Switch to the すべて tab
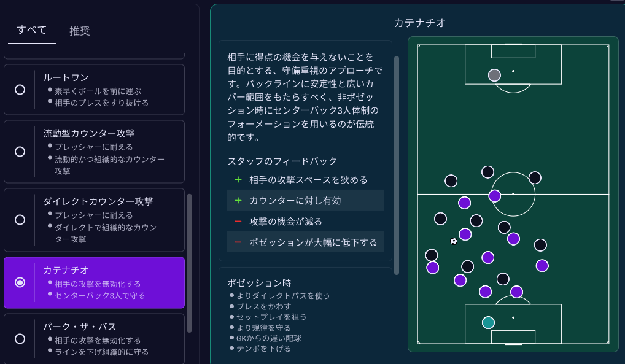The width and height of the screenshot is (625, 364). [31, 31]
